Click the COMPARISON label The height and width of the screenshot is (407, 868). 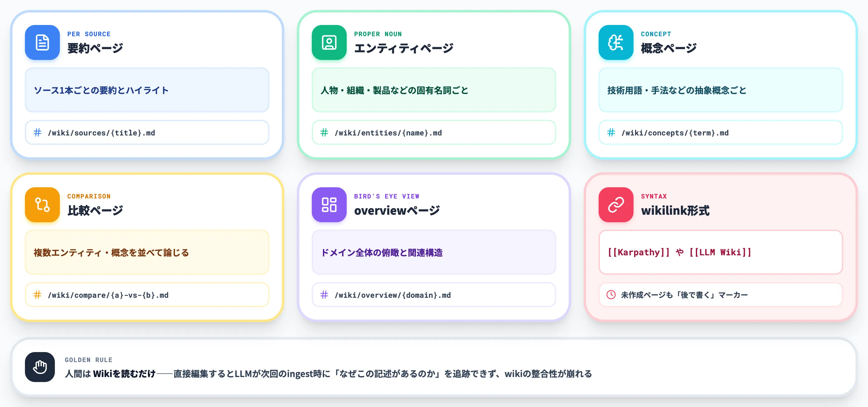point(89,196)
